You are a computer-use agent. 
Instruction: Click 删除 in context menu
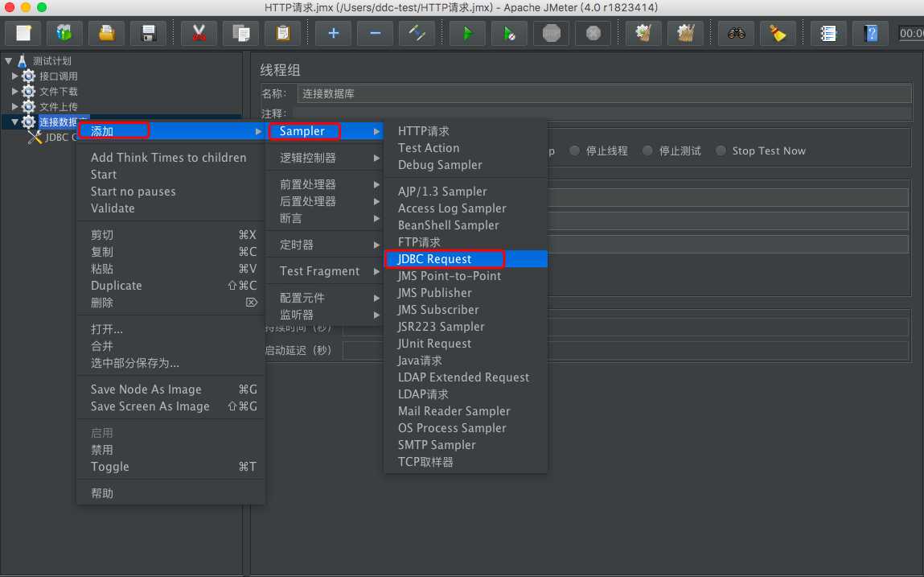[171, 303]
